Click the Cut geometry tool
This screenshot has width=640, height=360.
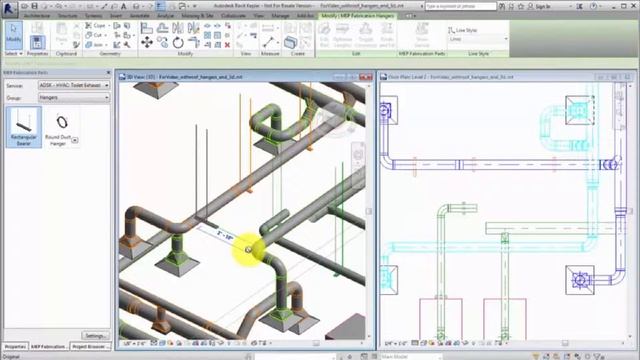94,35
